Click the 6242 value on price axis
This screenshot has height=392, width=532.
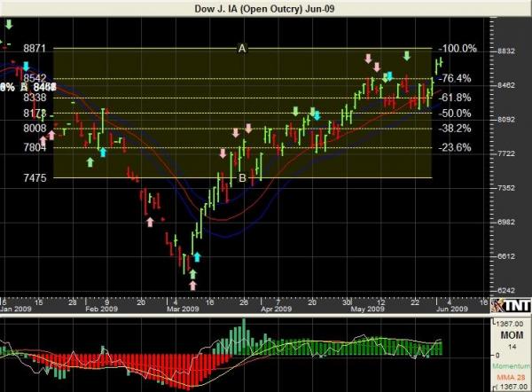coord(508,291)
